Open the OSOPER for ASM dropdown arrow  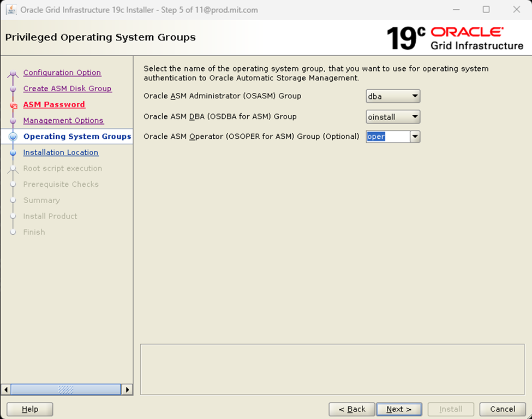click(415, 137)
